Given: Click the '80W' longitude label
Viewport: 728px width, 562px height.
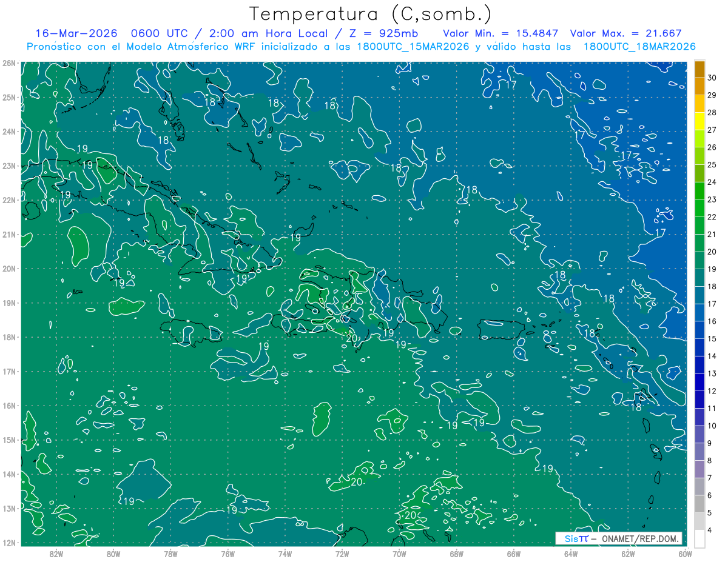Looking at the screenshot, I should point(113,554).
